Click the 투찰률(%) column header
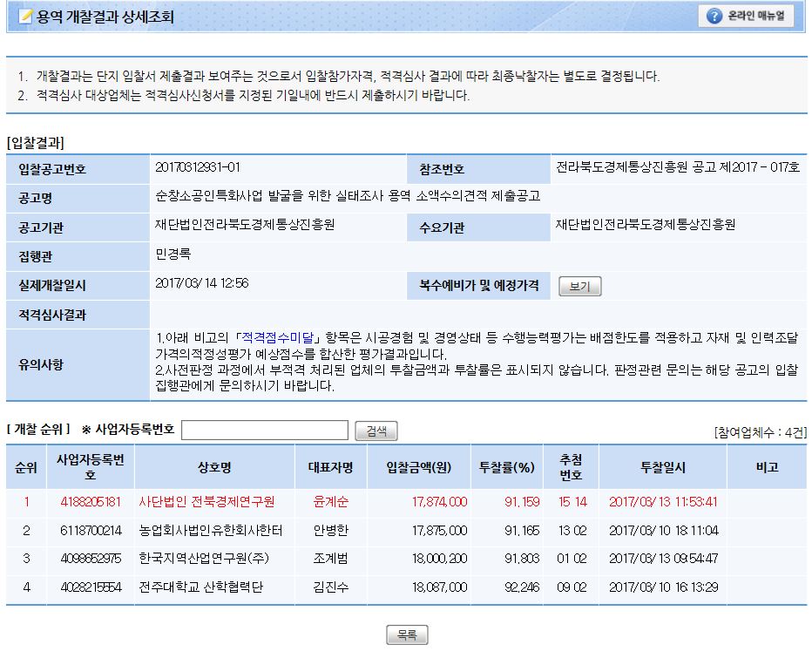This screenshot has height=665, width=812. point(505,467)
